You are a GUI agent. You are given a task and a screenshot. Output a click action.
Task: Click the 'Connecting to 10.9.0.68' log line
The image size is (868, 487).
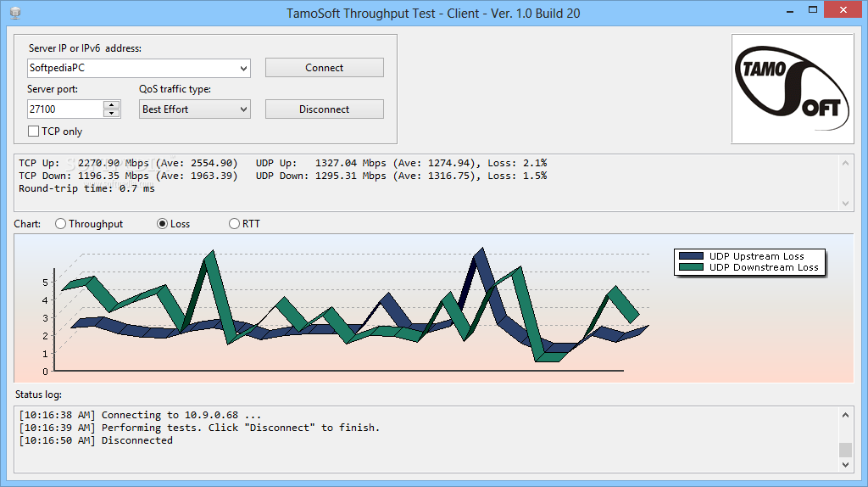click(x=140, y=415)
